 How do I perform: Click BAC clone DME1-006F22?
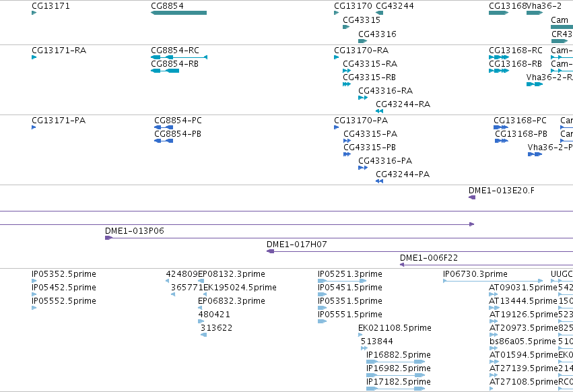(429, 258)
